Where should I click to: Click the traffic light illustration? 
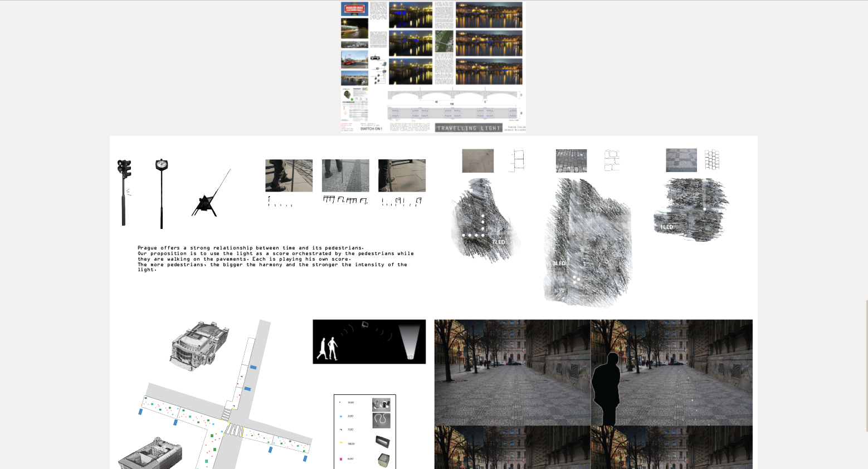point(124,192)
